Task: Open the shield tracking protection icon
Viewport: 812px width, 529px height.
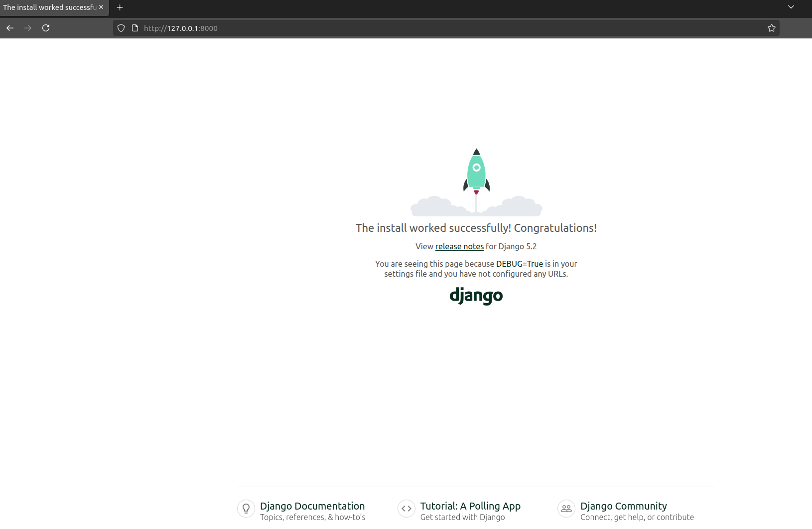Action: pyautogui.click(x=121, y=28)
